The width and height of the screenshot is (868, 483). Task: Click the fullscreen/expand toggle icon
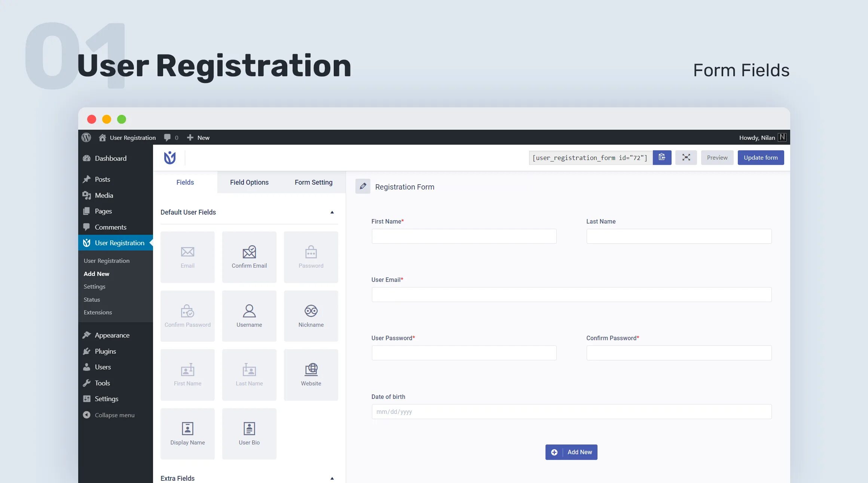pos(687,157)
